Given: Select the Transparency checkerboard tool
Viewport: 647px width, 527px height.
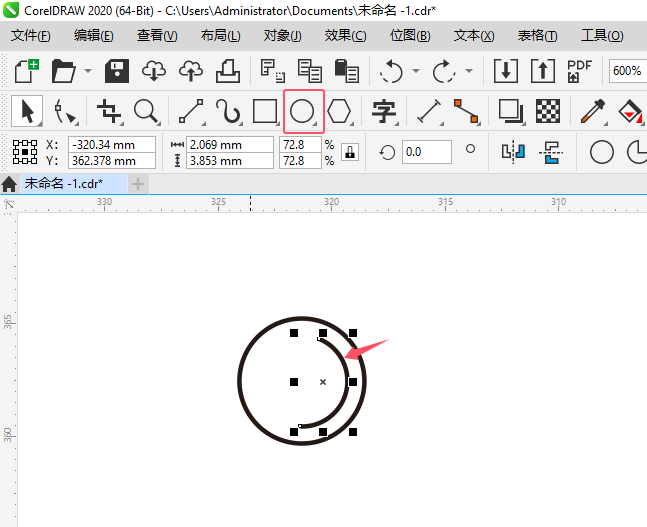Looking at the screenshot, I should 548,111.
